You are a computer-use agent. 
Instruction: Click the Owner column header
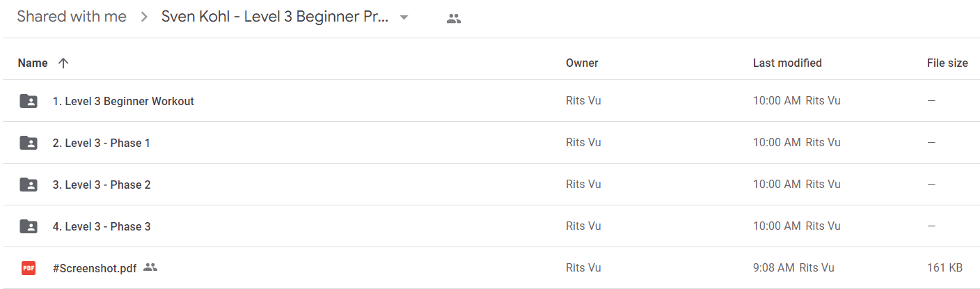[582, 63]
